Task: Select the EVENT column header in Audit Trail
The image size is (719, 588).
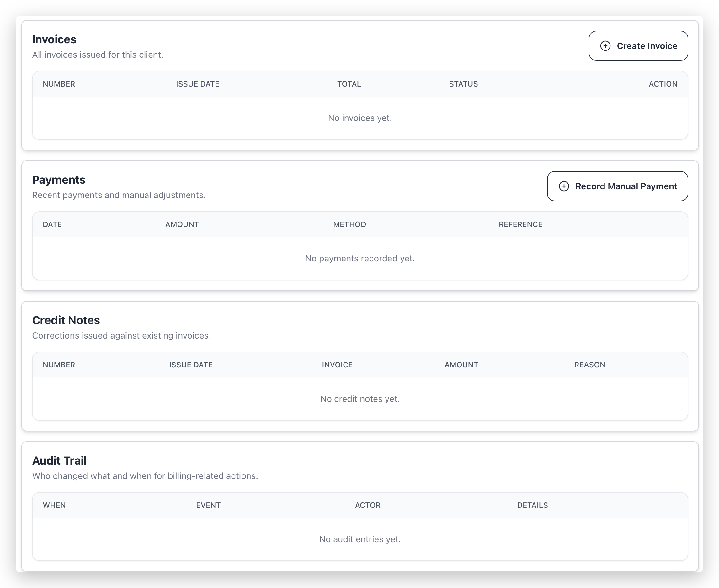Action: click(208, 505)
